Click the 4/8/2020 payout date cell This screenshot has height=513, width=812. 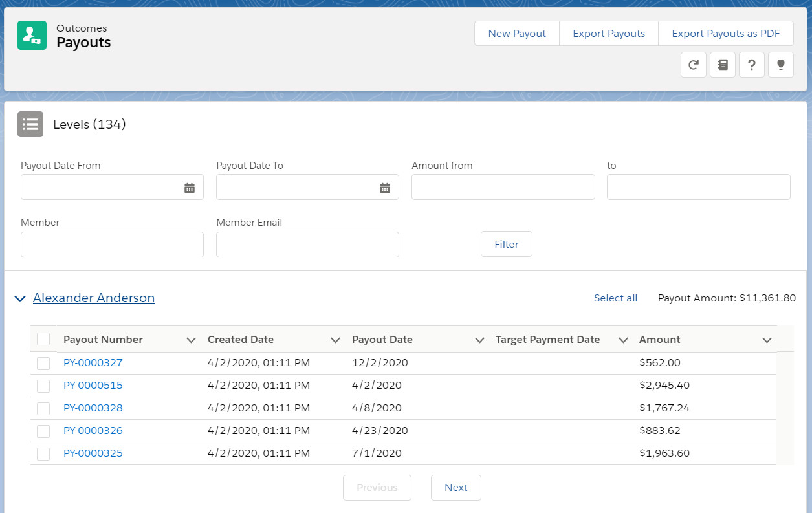point(377,408)
